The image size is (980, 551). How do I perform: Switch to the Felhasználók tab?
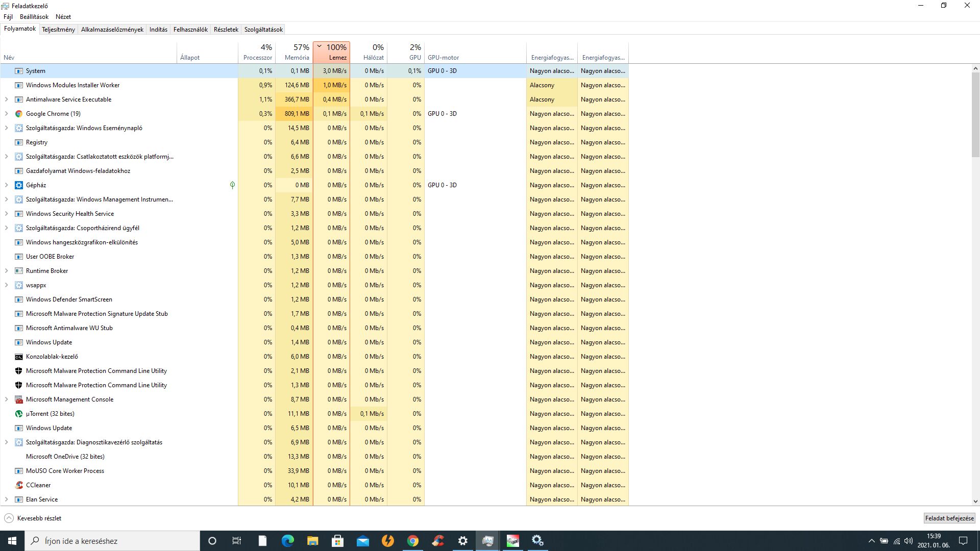point(190,30)
